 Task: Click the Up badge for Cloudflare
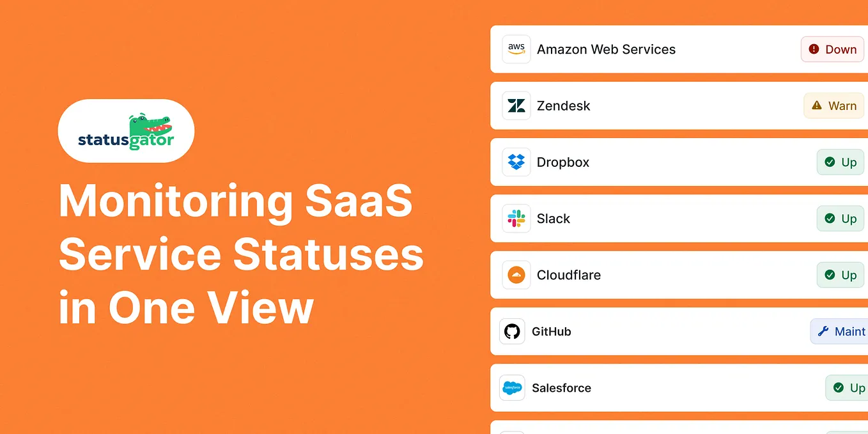click(x=841, y=275)
